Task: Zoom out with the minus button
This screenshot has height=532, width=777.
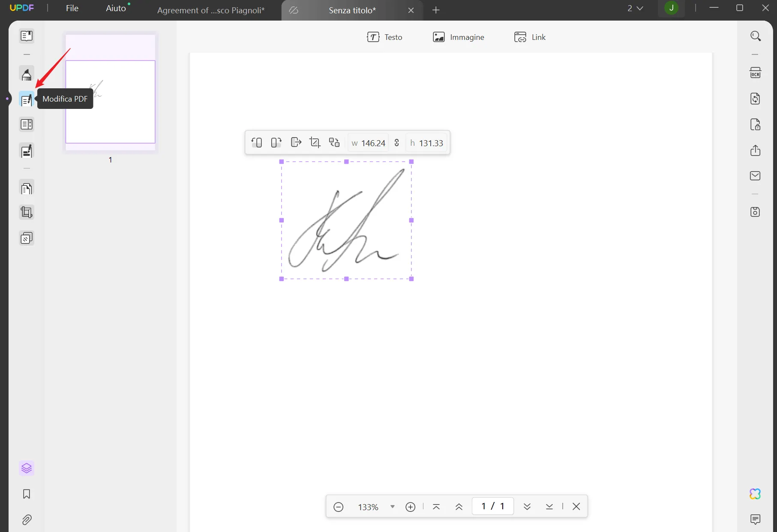Action: (339, 507)
